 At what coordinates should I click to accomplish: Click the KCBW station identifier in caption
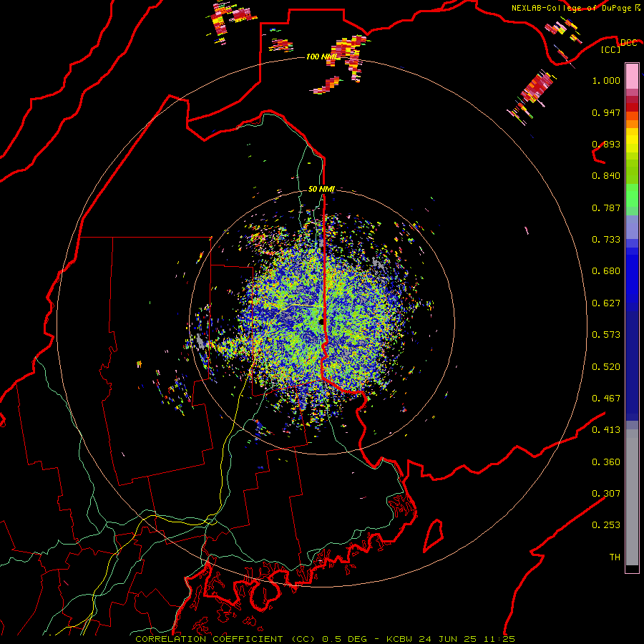(401, 639)
